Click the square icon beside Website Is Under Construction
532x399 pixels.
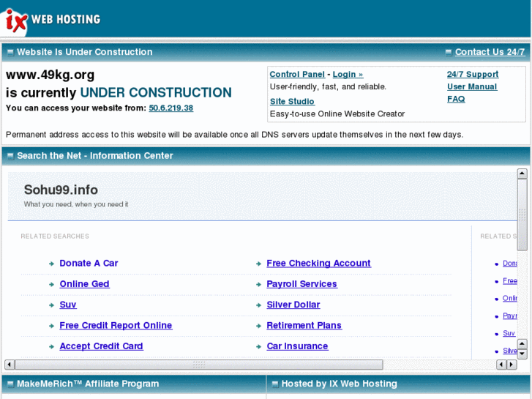tap(10, 53)
